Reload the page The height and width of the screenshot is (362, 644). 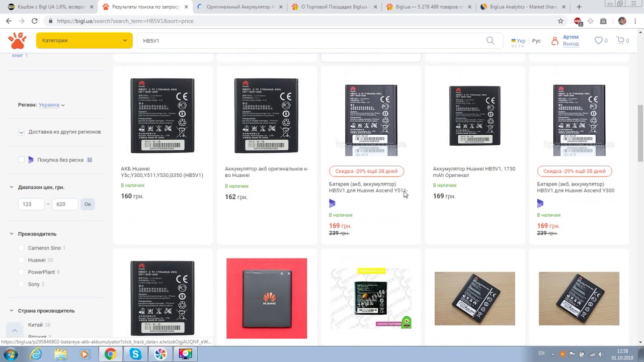pos(35,21)
